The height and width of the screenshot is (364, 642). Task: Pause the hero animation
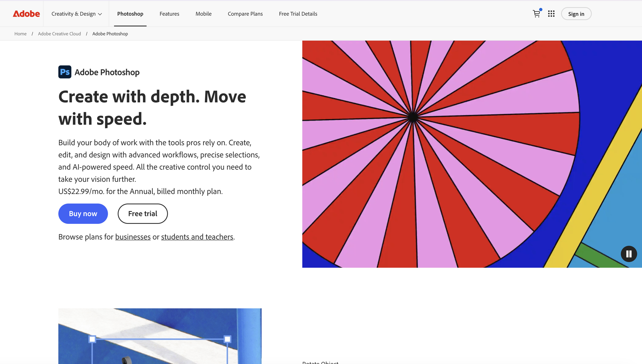tap(629, 254)
